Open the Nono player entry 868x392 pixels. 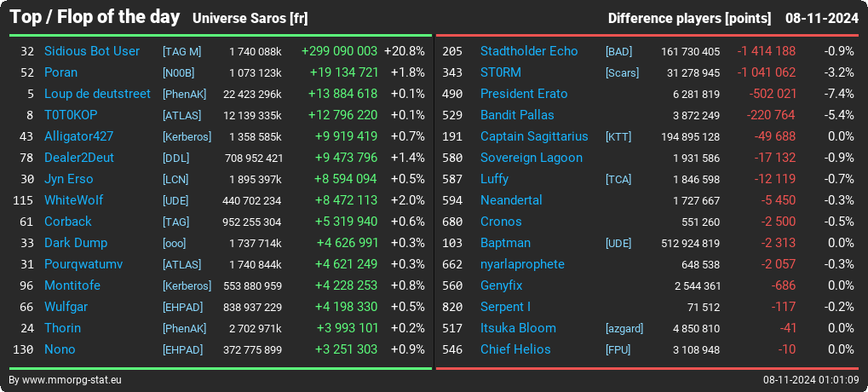pos(60,349)
